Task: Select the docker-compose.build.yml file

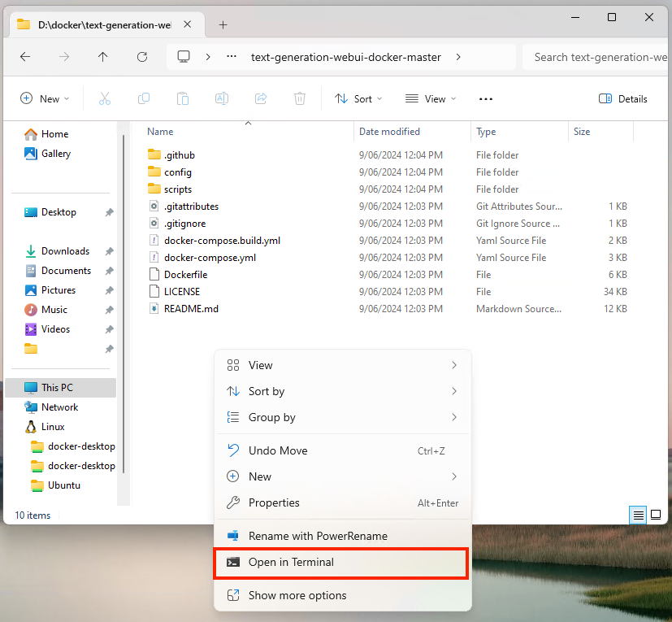Action: 222,241
